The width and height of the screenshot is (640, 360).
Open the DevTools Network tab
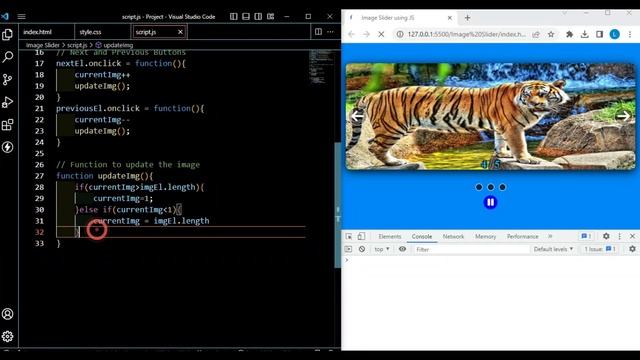click(453, 237)
